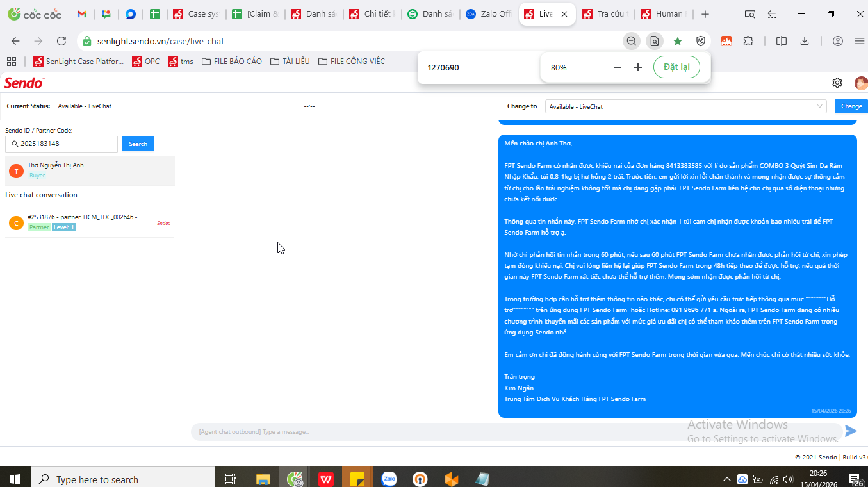Screen dimensions: 868x487
Task: Open the Gmail pinned tab
Action: point(82,14)
